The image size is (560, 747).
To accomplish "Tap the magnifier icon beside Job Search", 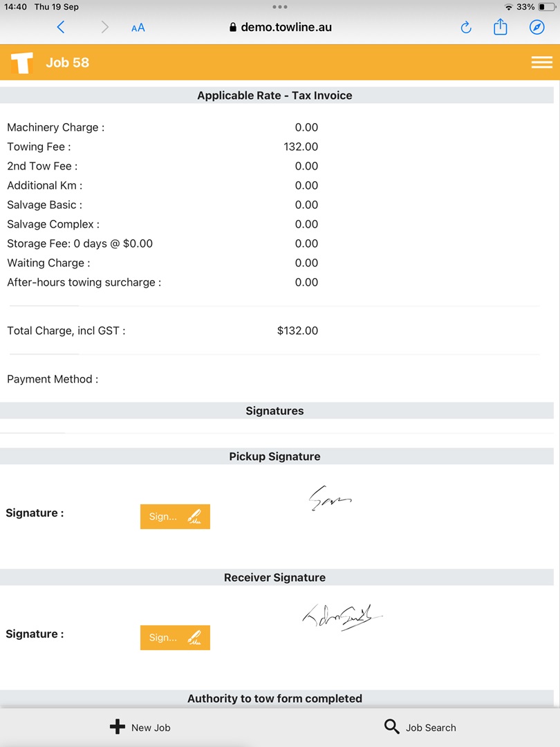I will coord(392,727).
